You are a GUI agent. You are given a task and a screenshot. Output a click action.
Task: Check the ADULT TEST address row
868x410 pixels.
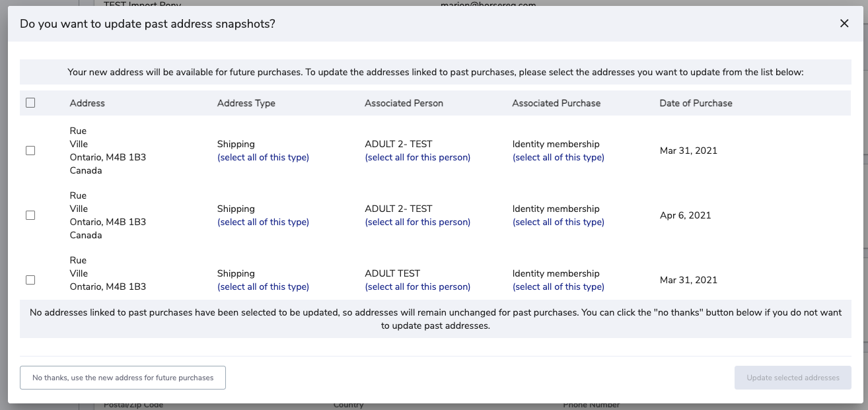click(x=30, y=280)
